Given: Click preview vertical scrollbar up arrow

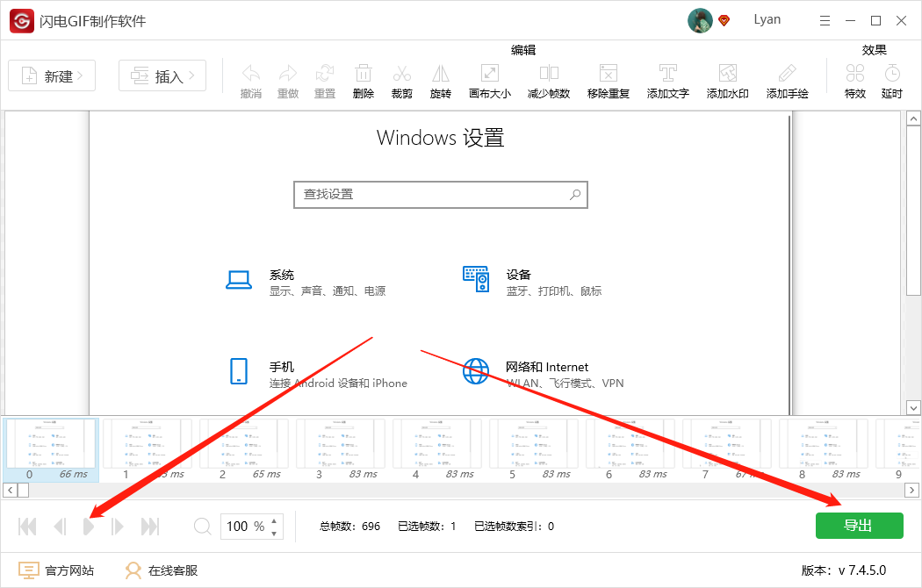Looking at the screenshot, I should click(913, 118).
